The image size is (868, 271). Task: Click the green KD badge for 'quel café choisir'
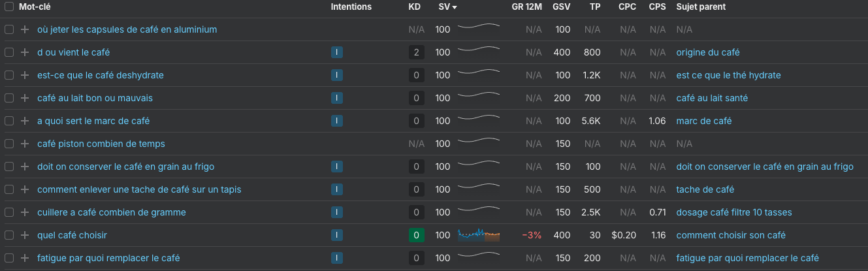tap(416, 235)
